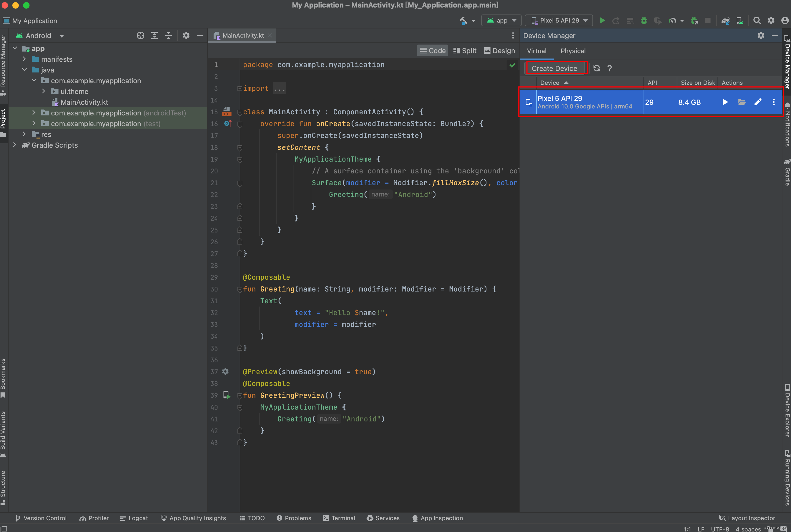The height and width of the screenshot is (532, 791).
Task: Switch to the Physical devices tab
Action: pos(573,51)
